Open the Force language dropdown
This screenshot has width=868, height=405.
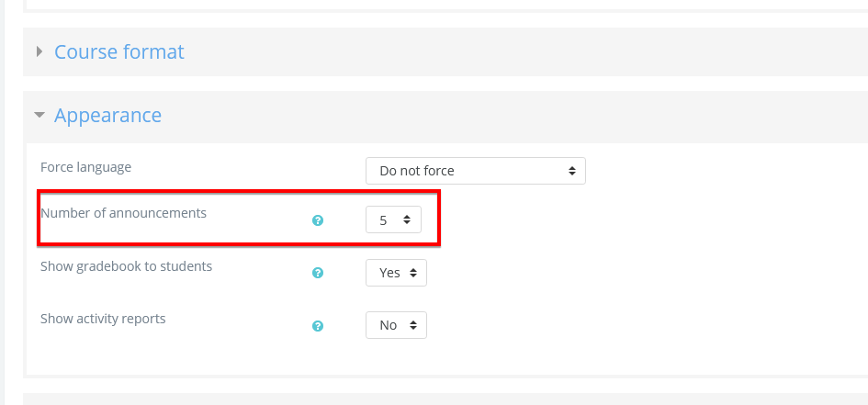pyautogui.click(x=475, y=171)
